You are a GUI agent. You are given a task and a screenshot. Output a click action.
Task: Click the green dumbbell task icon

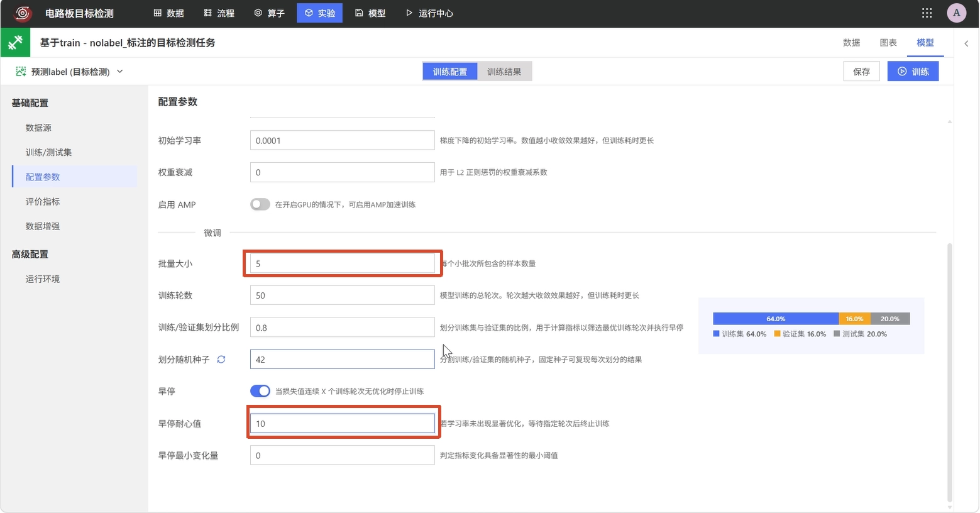point(15,43)
